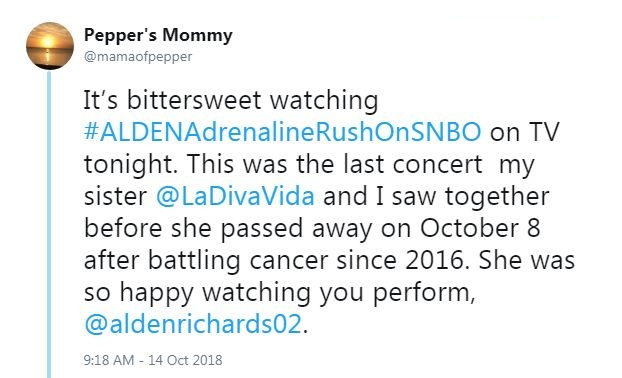Click the blue thread connector line
The image size is (622, 378).
tap(49, 224)
